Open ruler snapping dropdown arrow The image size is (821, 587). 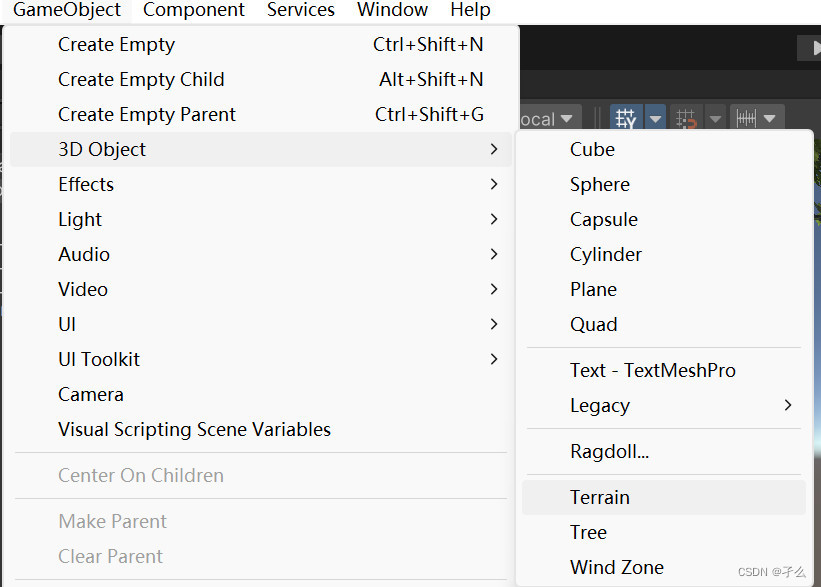(770, 119)
